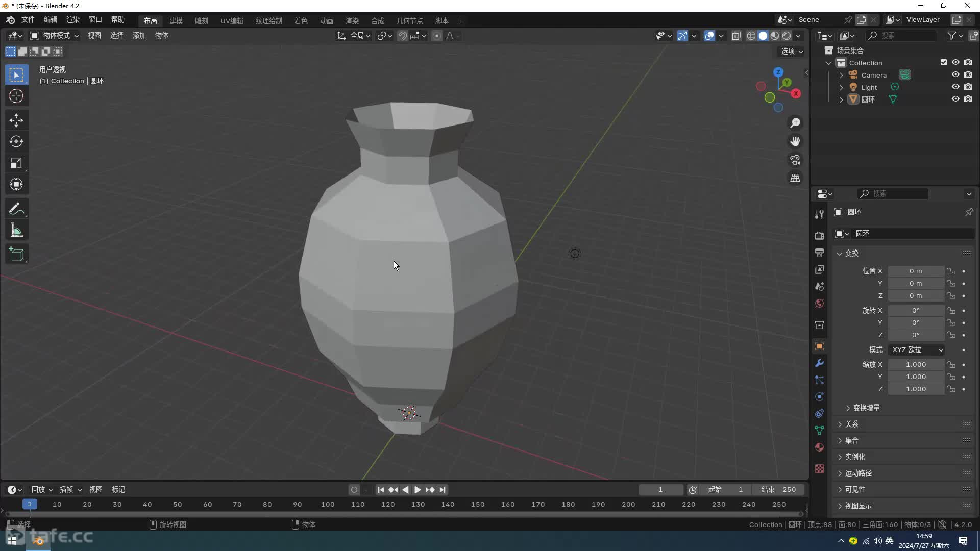Toggle snapping magnet button
This screenshot has width=980, height=551.
(403, 36)
